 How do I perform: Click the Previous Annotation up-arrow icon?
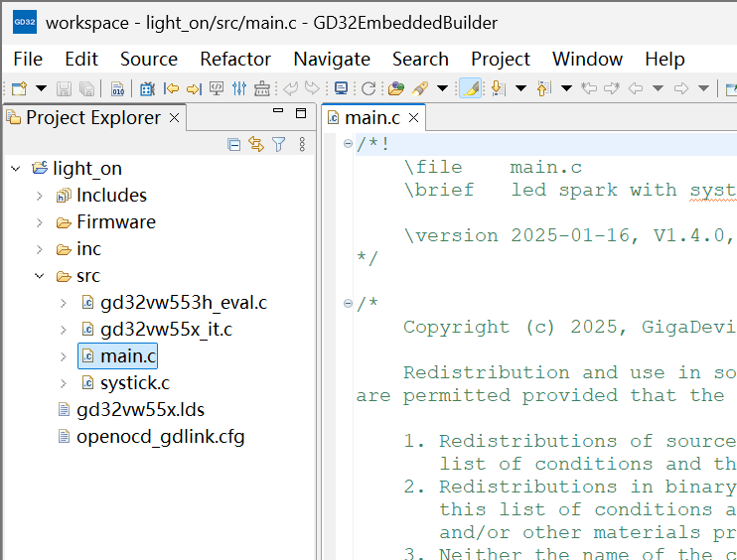coord(544,88)
